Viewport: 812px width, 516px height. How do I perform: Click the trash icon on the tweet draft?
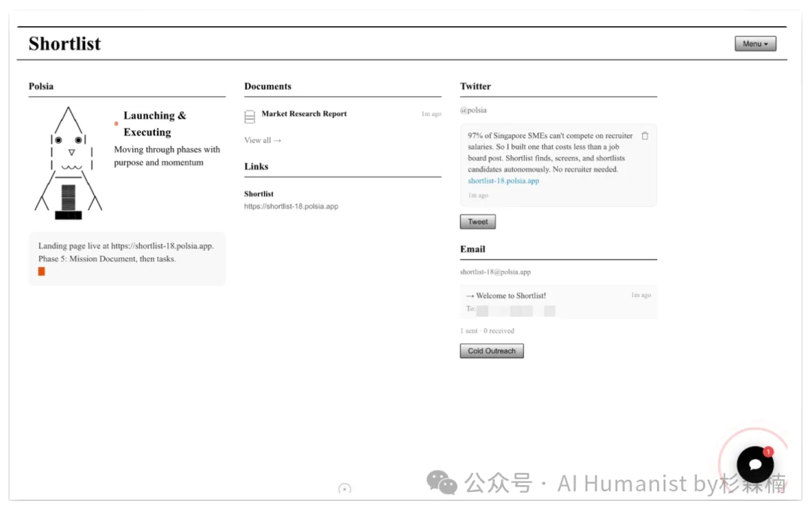(645, 136)
